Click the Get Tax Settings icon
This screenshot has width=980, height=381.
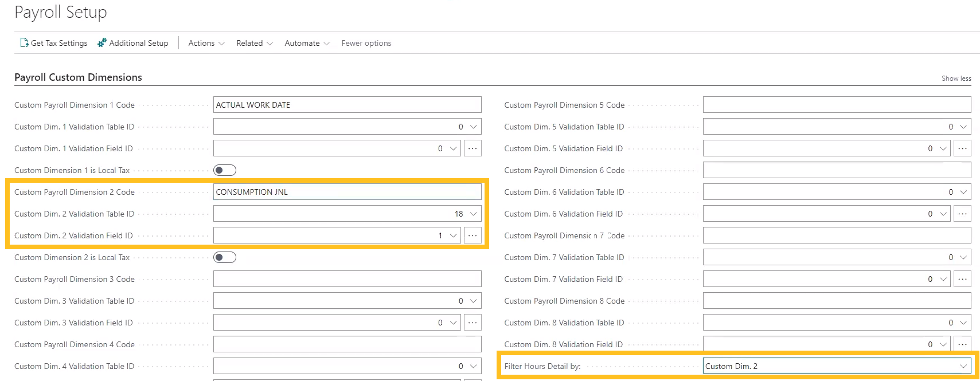click(24, 43)
